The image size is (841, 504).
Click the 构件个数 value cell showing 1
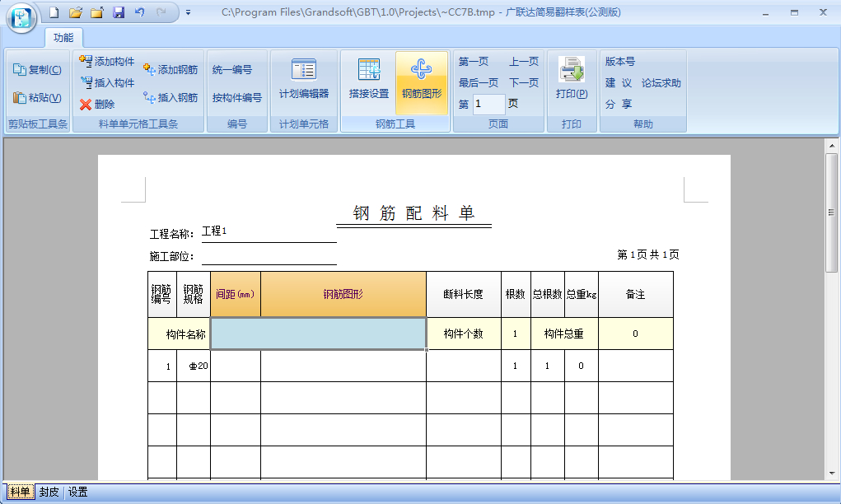516,334
